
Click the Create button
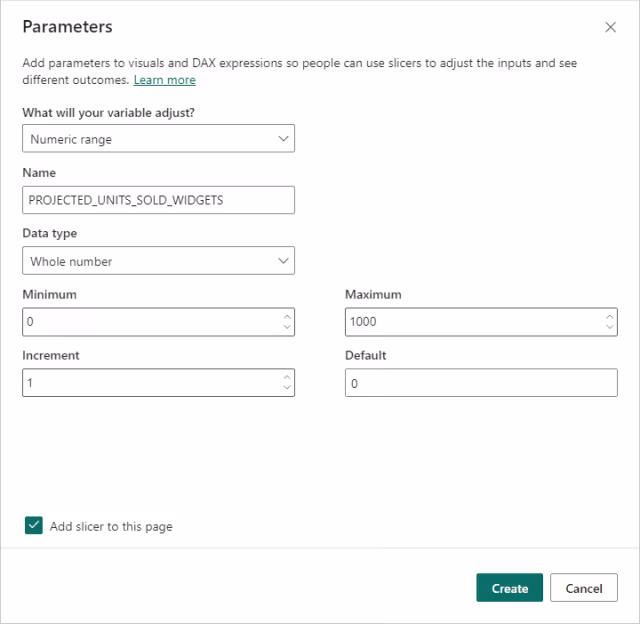coord(509,588)
